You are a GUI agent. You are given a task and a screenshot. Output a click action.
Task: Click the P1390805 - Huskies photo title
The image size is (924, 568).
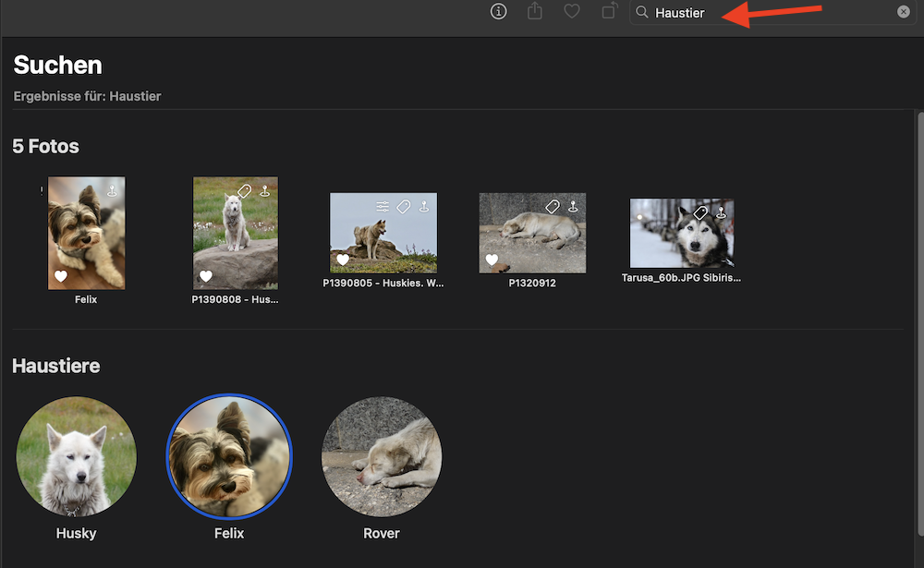tap(383, 284)
